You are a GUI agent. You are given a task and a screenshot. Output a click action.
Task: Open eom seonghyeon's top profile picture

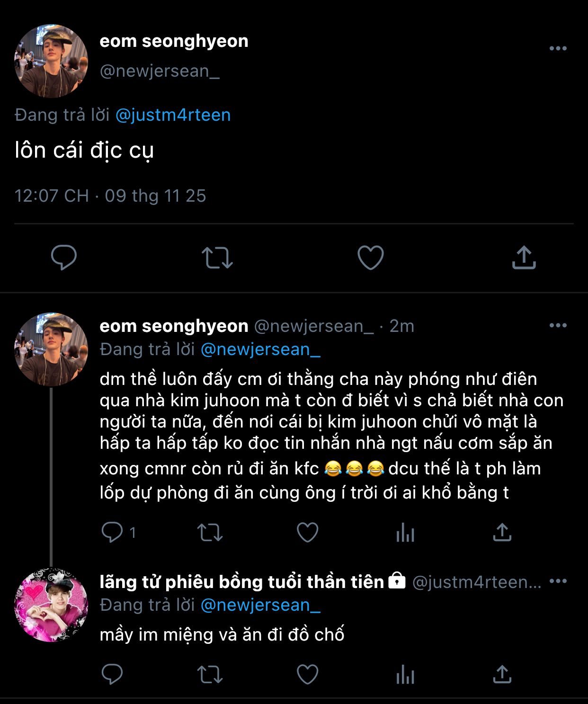tap(51, 61)
